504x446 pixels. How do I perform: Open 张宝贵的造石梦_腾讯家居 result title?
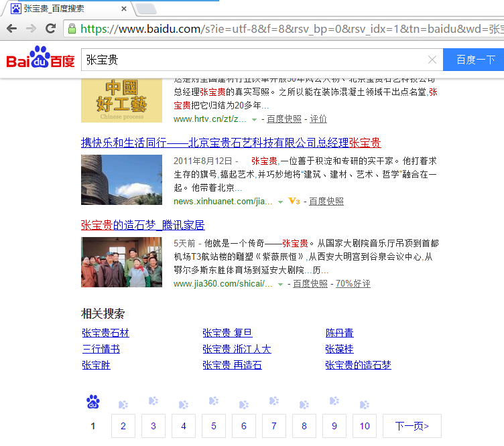143,225
